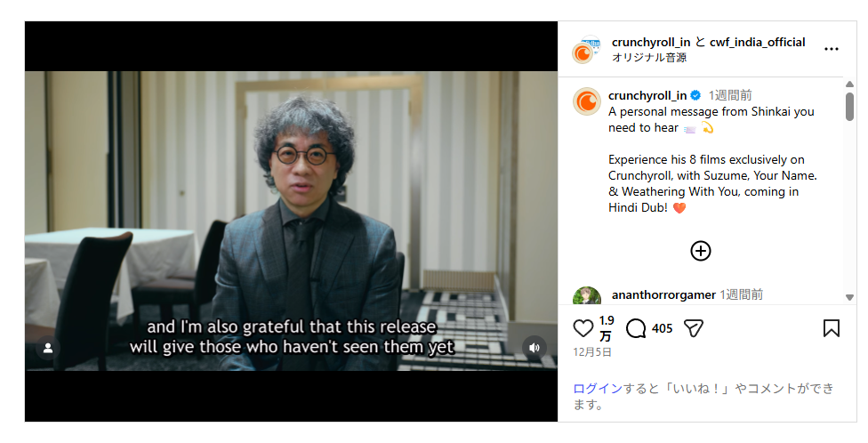Open cwf_india_official profile link
The image size is (868, 443).
tap(758, 42)
